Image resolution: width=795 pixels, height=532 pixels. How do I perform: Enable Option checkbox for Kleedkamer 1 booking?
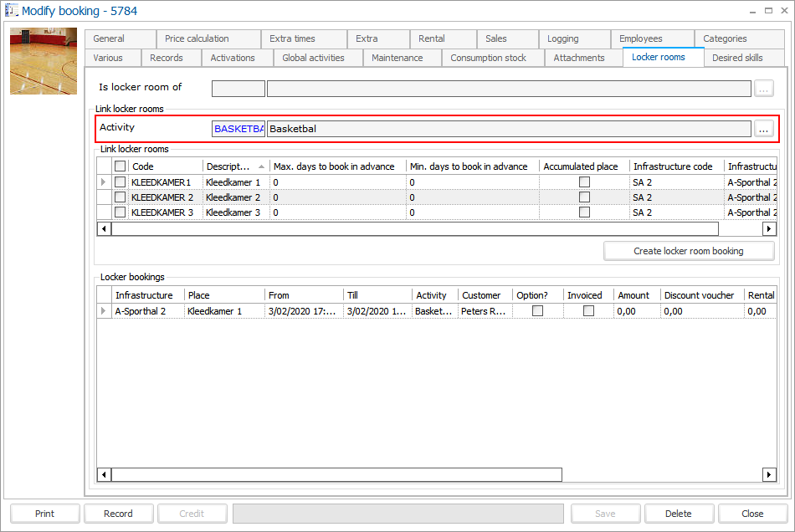(537, 311)
